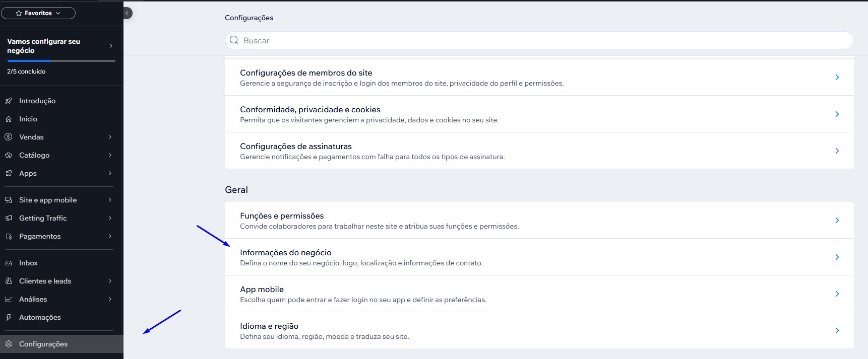Click the star icon in Favoritos
Viewport: 868px width, 359px height.
19,13
